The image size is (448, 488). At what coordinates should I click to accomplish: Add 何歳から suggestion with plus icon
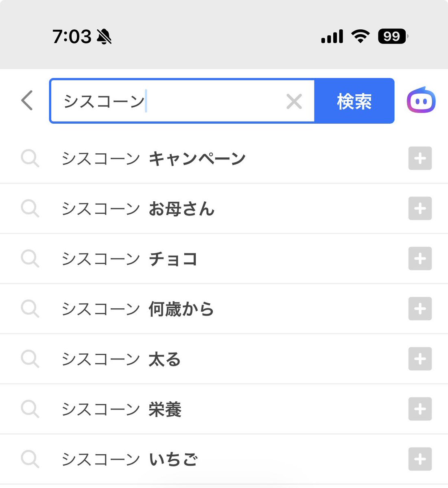click(x=420, y=309)
